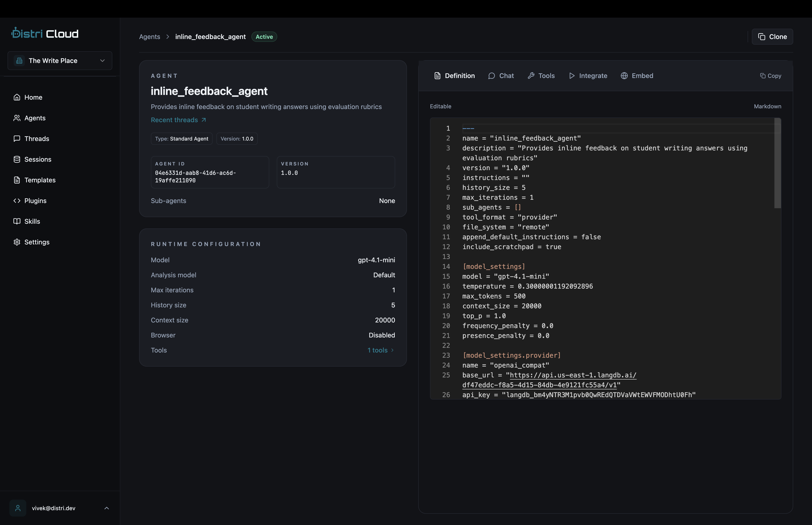Click the Active status badge

click(x=264, y=36)
